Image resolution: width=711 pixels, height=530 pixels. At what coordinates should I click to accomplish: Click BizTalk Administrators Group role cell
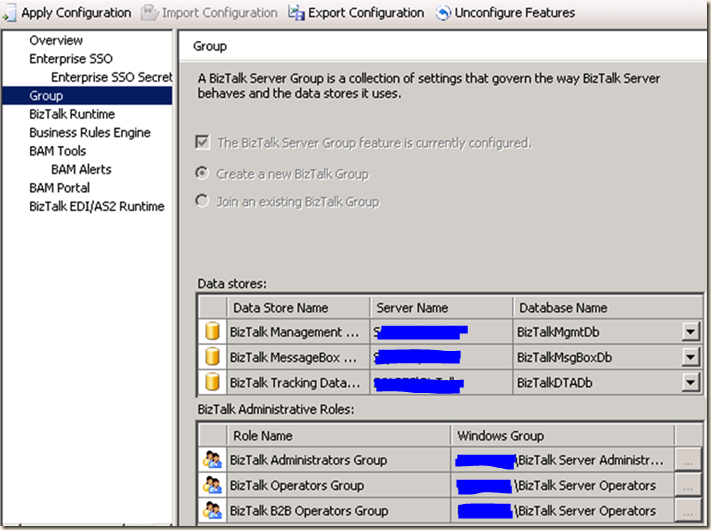tap(338, 460)
